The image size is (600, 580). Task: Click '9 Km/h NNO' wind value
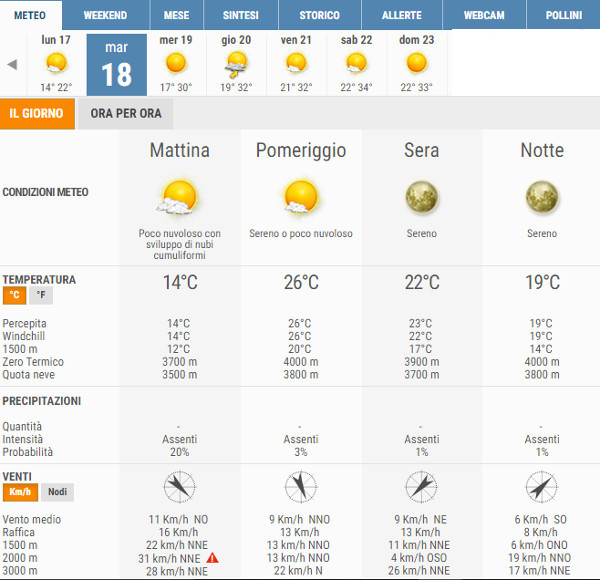(299, 520)
